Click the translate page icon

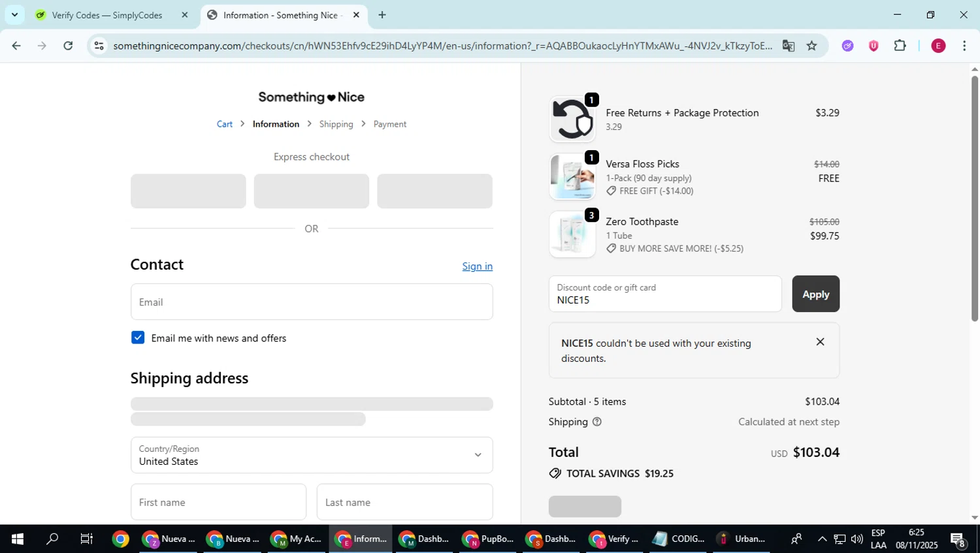789,46
